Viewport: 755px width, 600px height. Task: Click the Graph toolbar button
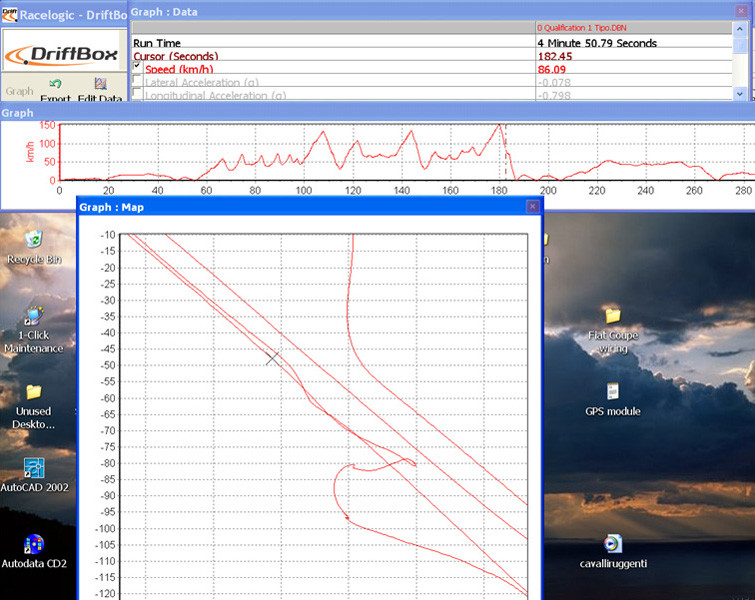click(x=19, y=91)
